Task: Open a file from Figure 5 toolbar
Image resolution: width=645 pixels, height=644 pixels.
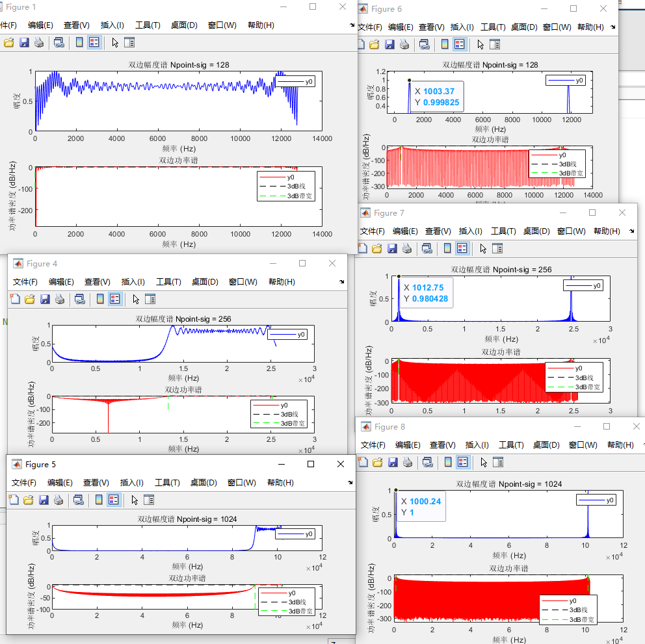Action: point(29,500)
